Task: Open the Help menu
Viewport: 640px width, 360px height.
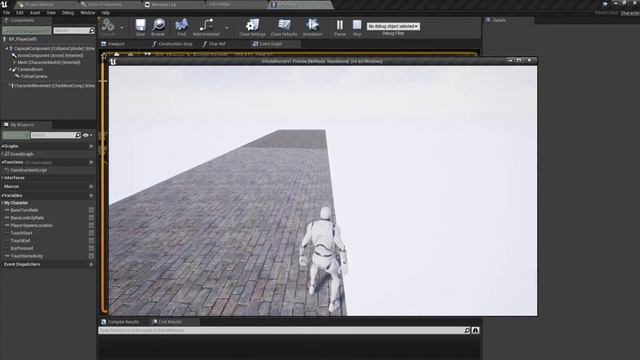Action: point(105,13)
